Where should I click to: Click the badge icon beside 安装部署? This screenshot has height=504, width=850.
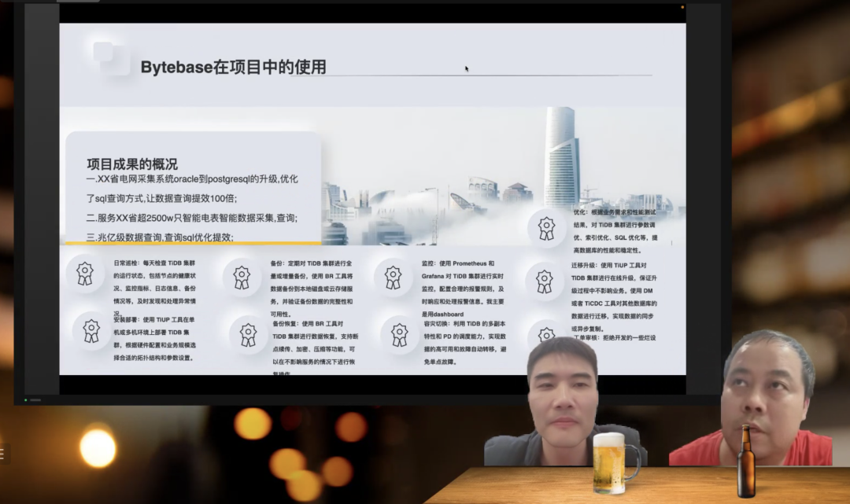(x=91, y=331)
